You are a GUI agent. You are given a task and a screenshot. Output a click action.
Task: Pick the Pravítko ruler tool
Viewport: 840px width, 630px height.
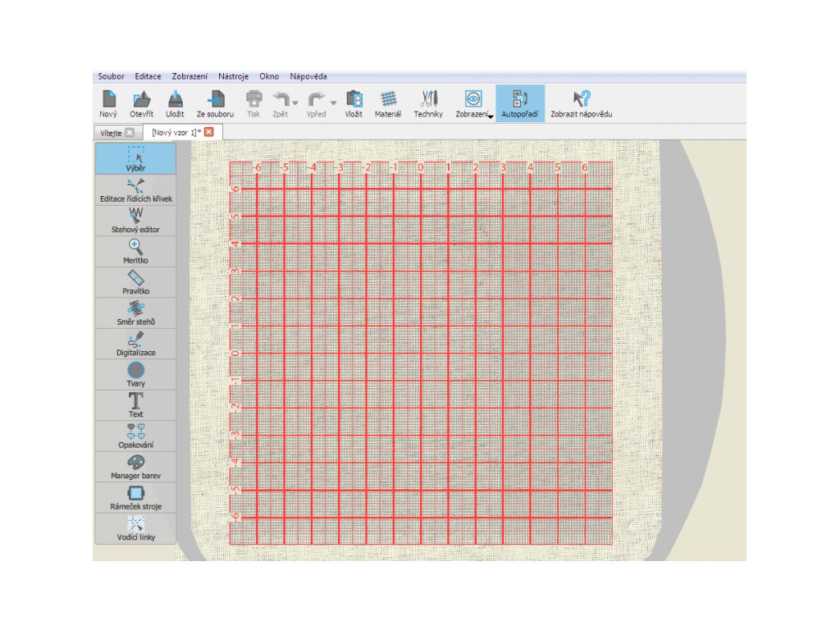coord(135,281)
